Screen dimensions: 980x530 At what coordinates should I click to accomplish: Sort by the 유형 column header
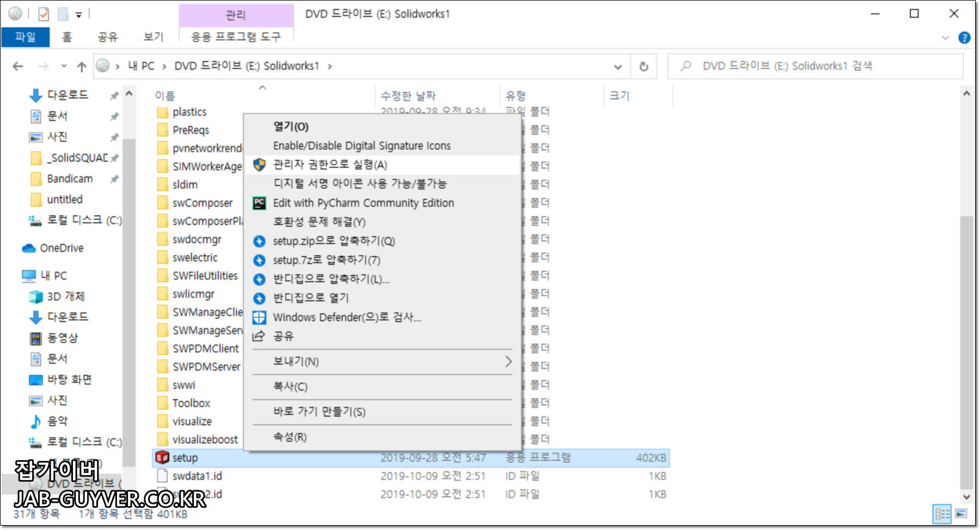pyautogui.click(x=516, y=96)
